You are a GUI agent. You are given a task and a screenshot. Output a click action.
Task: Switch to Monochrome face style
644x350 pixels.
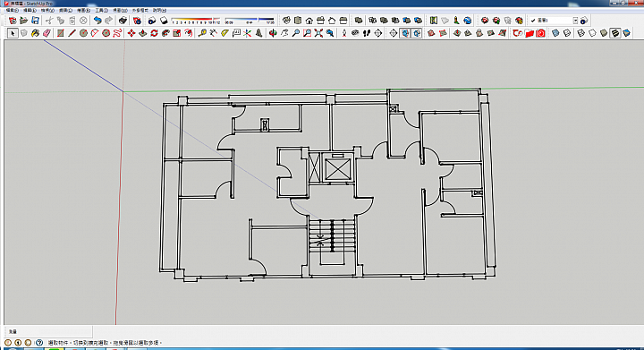pos(626,33)
